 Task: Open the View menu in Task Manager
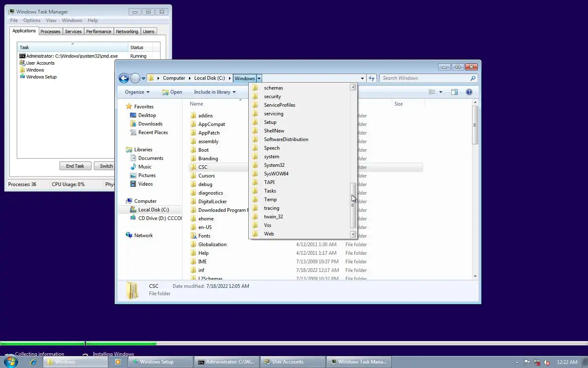click(x=51, y=20)
